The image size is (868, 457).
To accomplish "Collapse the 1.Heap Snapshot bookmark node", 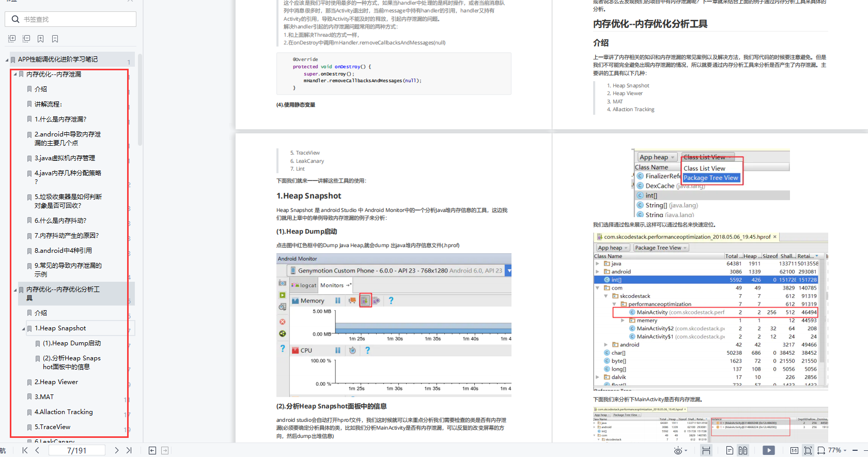I will 23,329.
